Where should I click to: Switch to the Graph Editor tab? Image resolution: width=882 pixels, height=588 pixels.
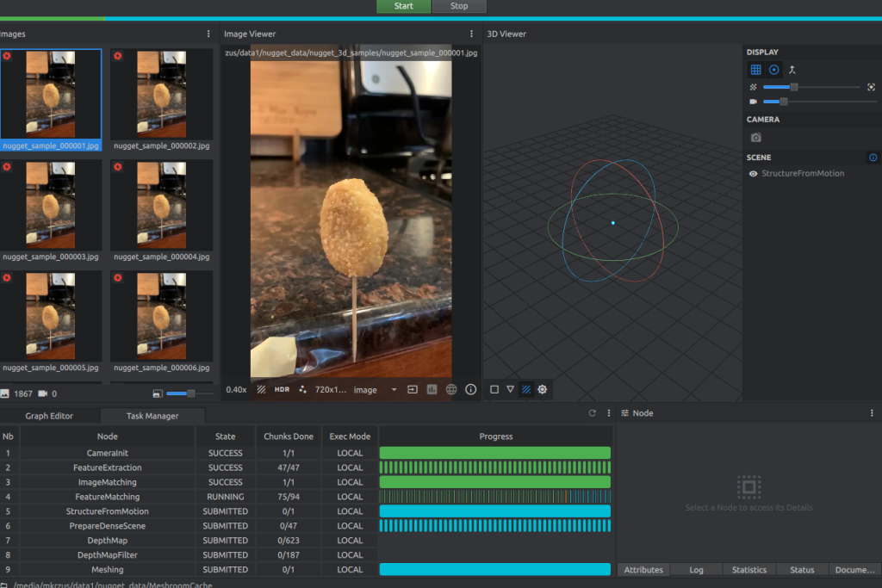point(49,416)
